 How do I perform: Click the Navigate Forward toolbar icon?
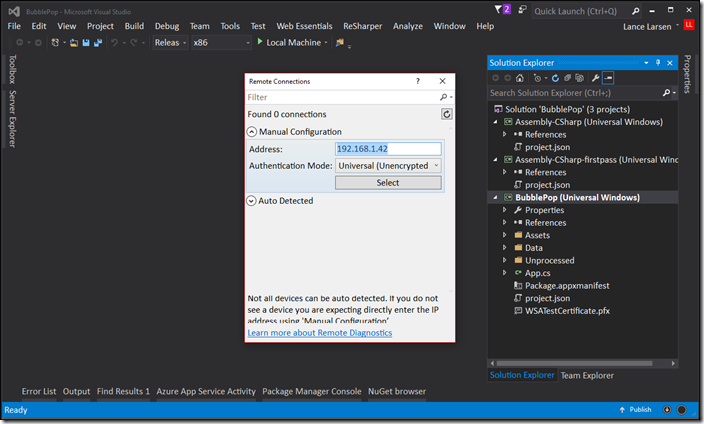coord(38,43)
